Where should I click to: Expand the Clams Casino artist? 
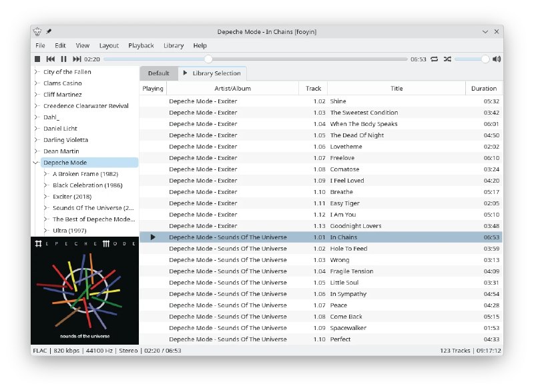[x=37, y=83]
